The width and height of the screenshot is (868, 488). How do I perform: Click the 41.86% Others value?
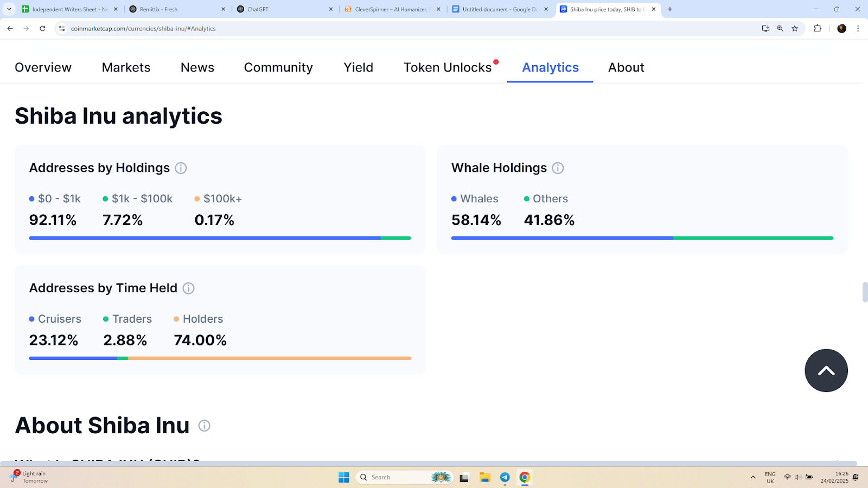pyautogui.click(x=549, y=220)
